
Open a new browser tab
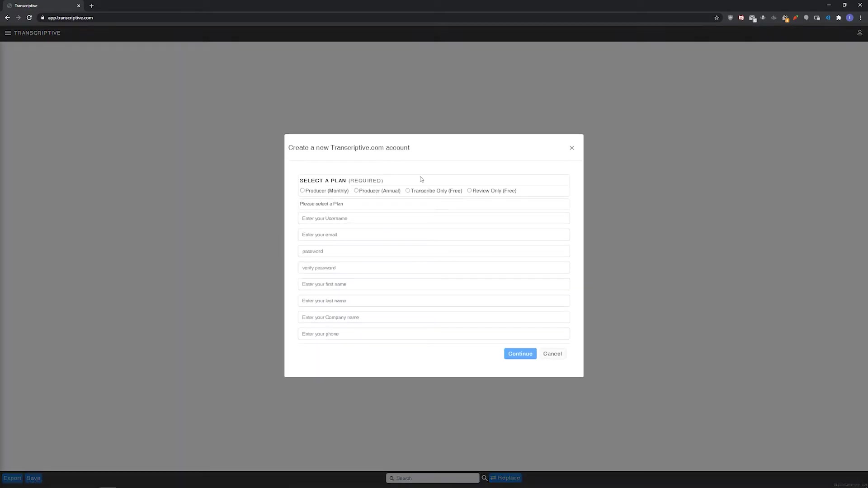(x=91, y=6)
